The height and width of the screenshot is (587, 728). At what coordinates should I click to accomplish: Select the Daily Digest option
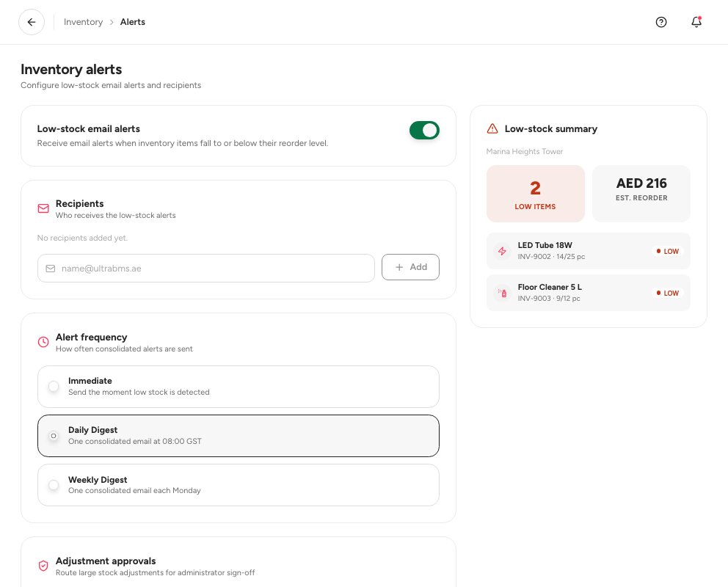click(x=239, y=436)
